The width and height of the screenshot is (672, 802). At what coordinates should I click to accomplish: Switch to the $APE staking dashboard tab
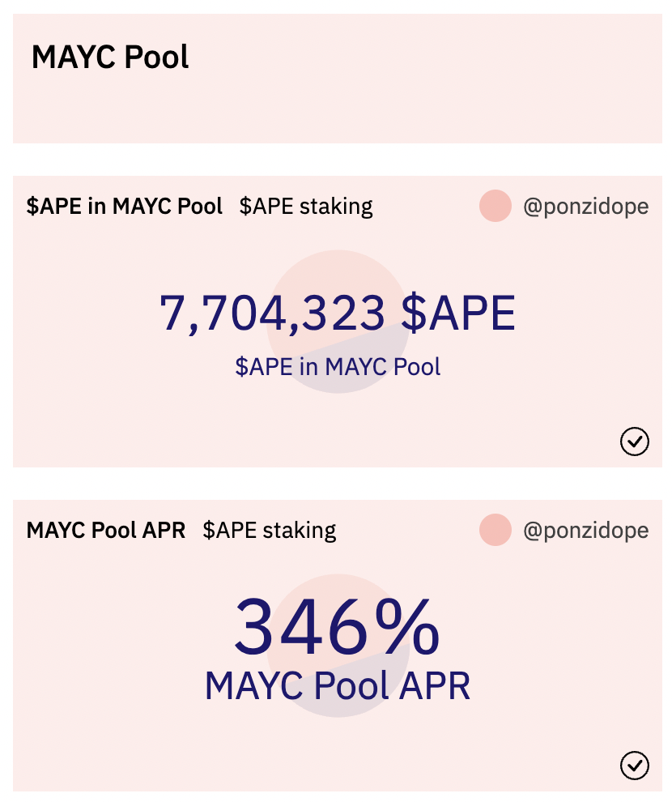coord(306,207)
